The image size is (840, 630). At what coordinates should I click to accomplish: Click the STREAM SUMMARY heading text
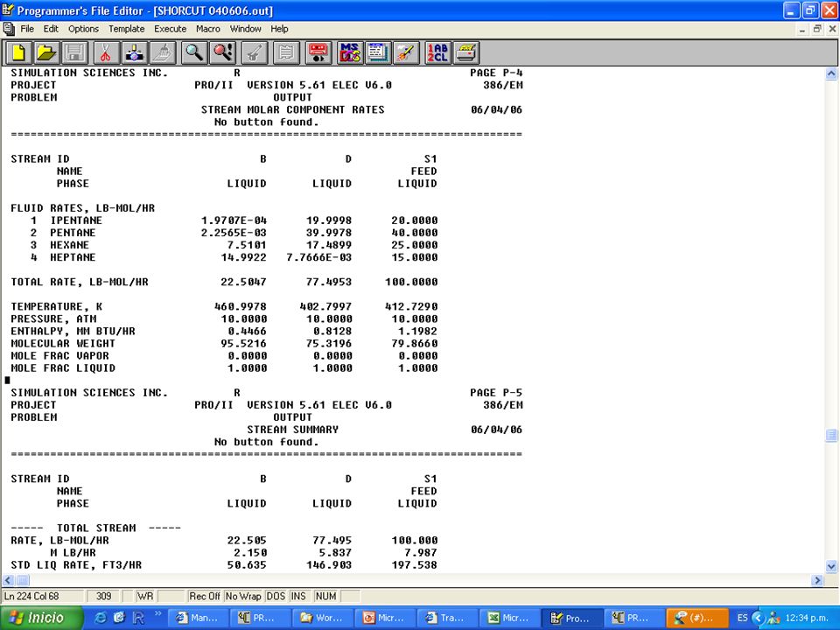[x=292, y=430]
